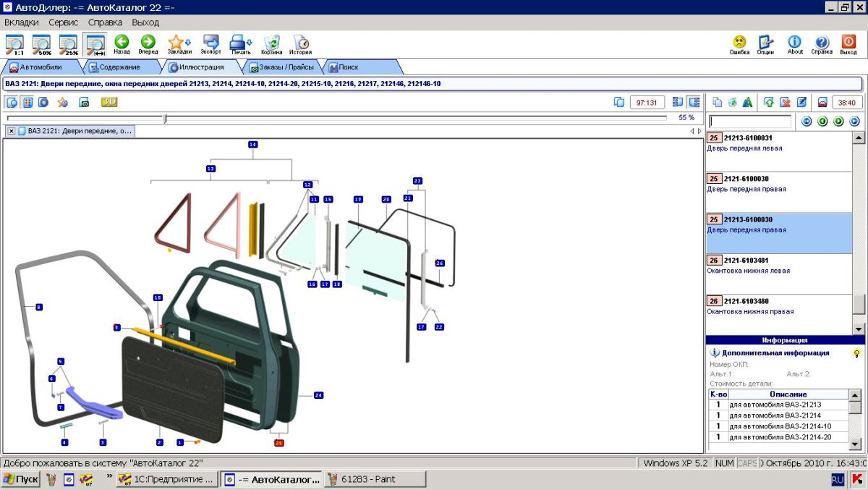Go forward with the Вперед button
Image resolution: width=868 pixels, height=490 pixels.
pyautogui.click(x=148, y=45)
